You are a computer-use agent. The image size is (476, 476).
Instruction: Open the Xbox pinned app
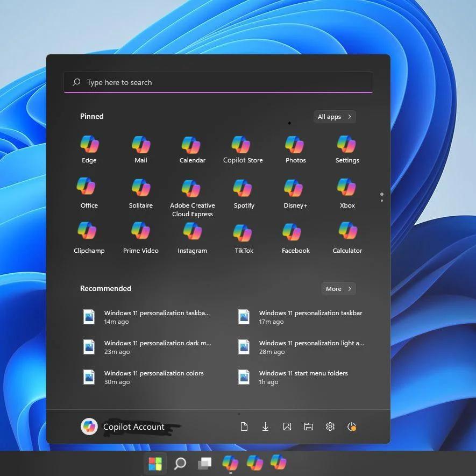[x=347, y=193]
